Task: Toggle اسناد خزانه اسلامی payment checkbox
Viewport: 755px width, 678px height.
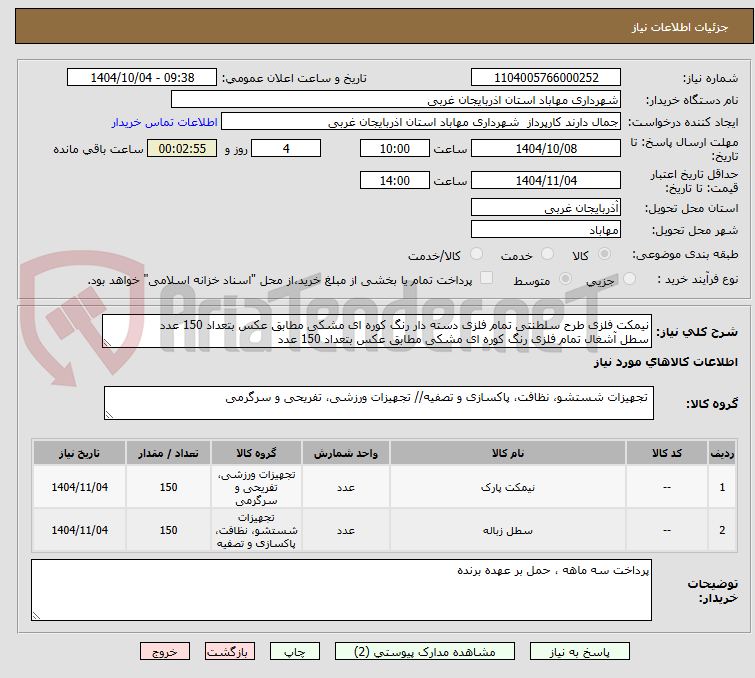Action: [x=487, y=278]
